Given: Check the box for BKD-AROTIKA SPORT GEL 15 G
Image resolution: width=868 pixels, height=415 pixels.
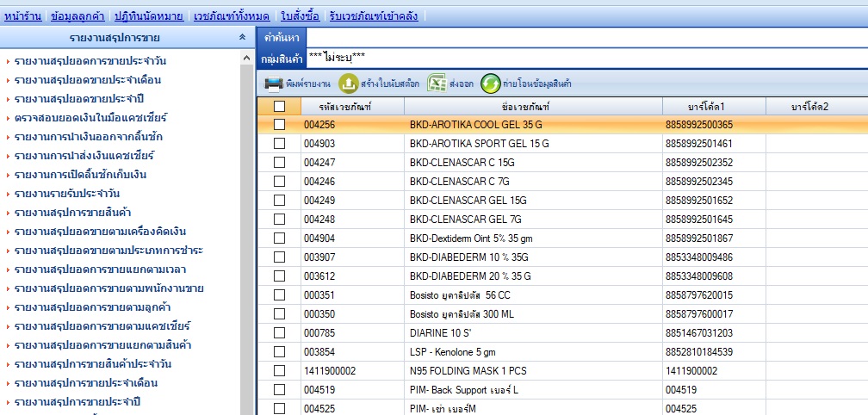Looking at the screenshot, I should pyautogui.click(x=280, y=143).
